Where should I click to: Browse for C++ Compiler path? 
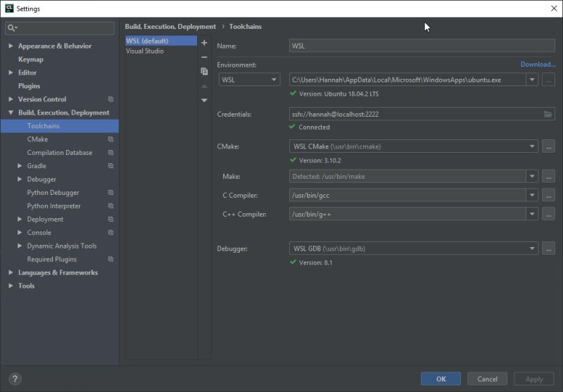548,215
